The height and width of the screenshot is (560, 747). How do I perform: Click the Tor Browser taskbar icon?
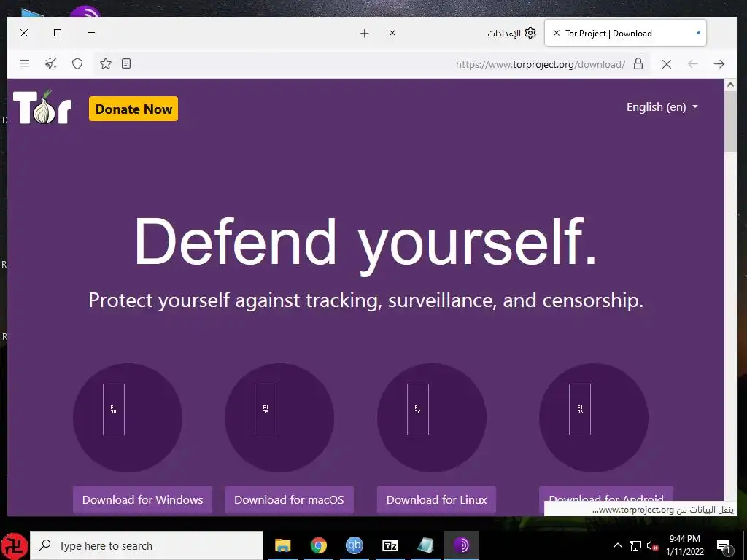[x=461, y=545]
